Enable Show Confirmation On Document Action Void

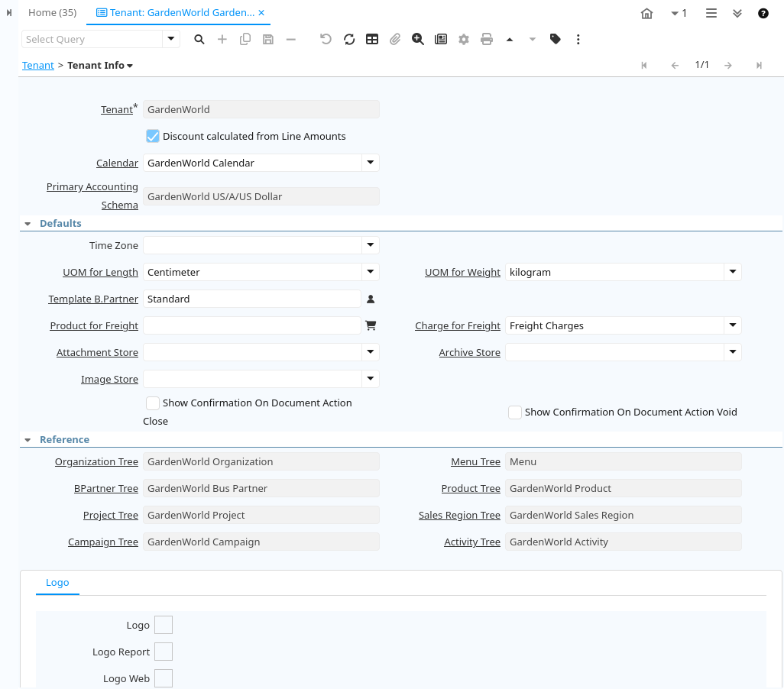[x=514, y=412]
